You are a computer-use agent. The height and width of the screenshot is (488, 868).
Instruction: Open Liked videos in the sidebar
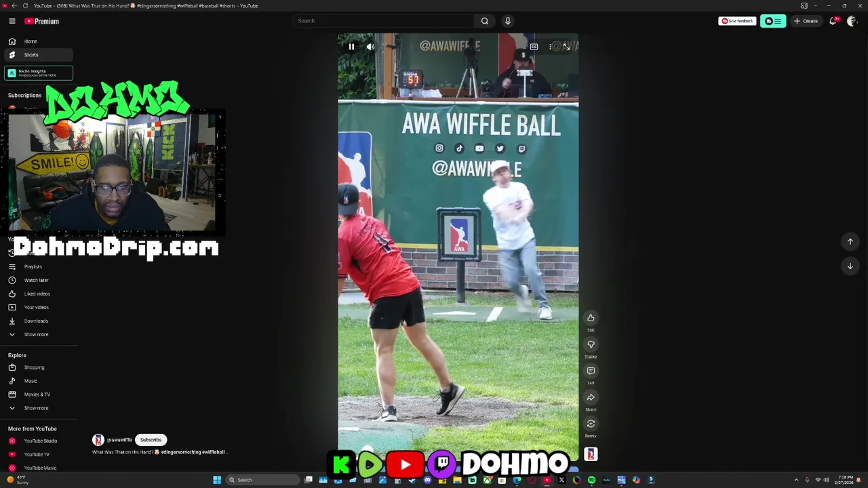pyautogui.click(x=39, y=294)
